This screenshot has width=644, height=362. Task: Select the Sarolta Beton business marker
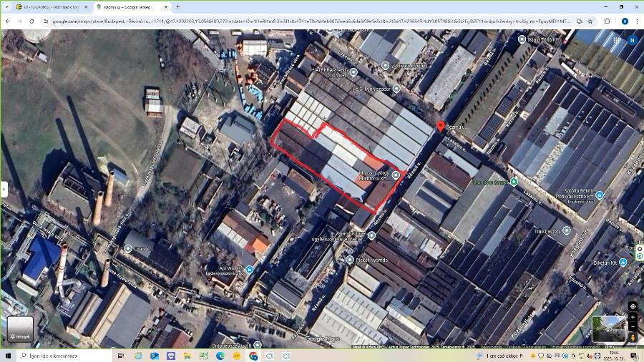click(600, 195)
